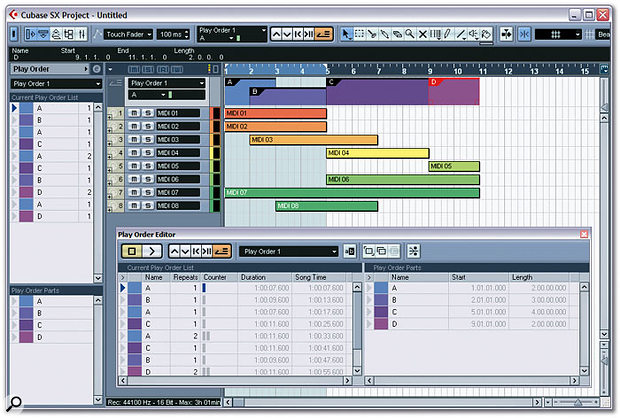Solo track MIDI 07

(x=148, y=192)
